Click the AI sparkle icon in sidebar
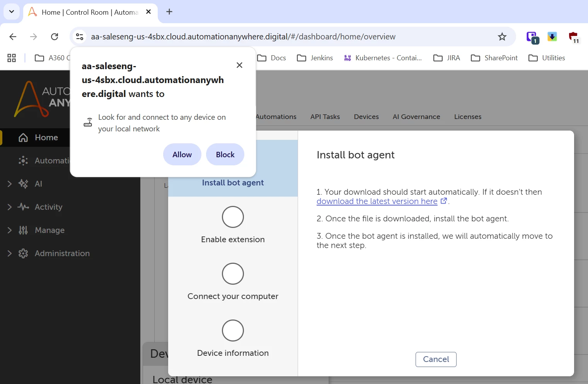The width and height of the screenshot is (588, 384). pyautogui.click(x=23, y=184)
